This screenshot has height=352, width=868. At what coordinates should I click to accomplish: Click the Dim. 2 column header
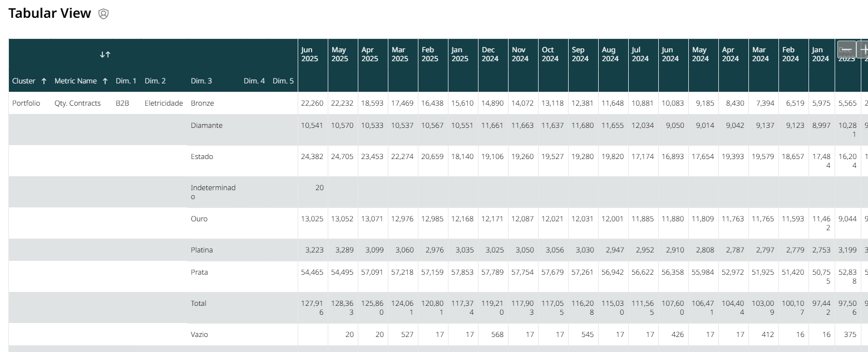tap(155, 81)
